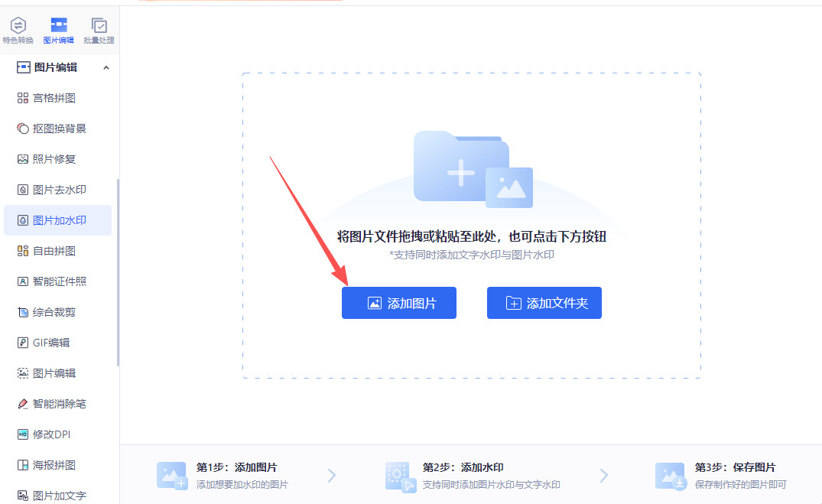Click the GIF编辑 icon
Image resolution: width=822 pixels, height=504 pixels.
click(x=22, y=343)
